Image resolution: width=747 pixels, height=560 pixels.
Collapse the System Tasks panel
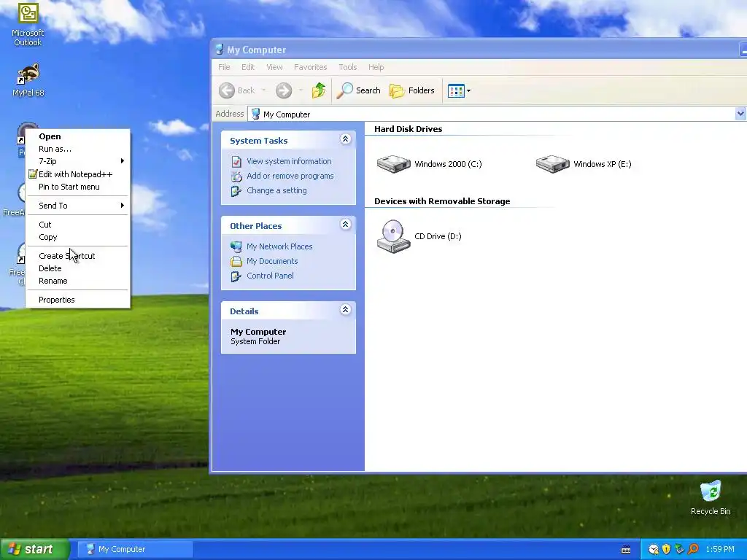[345, 139]
